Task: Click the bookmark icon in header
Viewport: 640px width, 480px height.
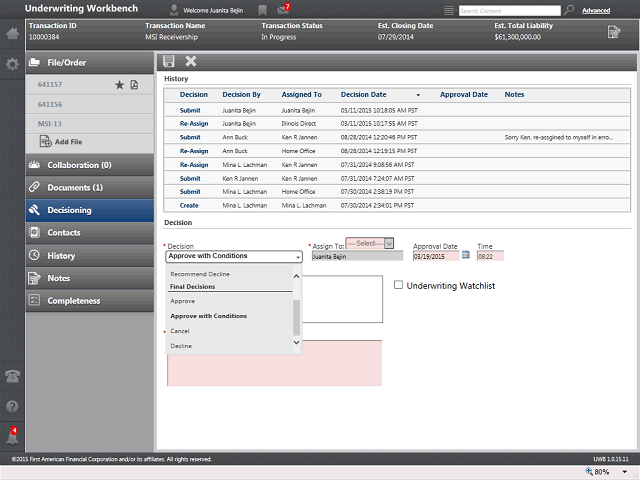Action: coord(262,10)
